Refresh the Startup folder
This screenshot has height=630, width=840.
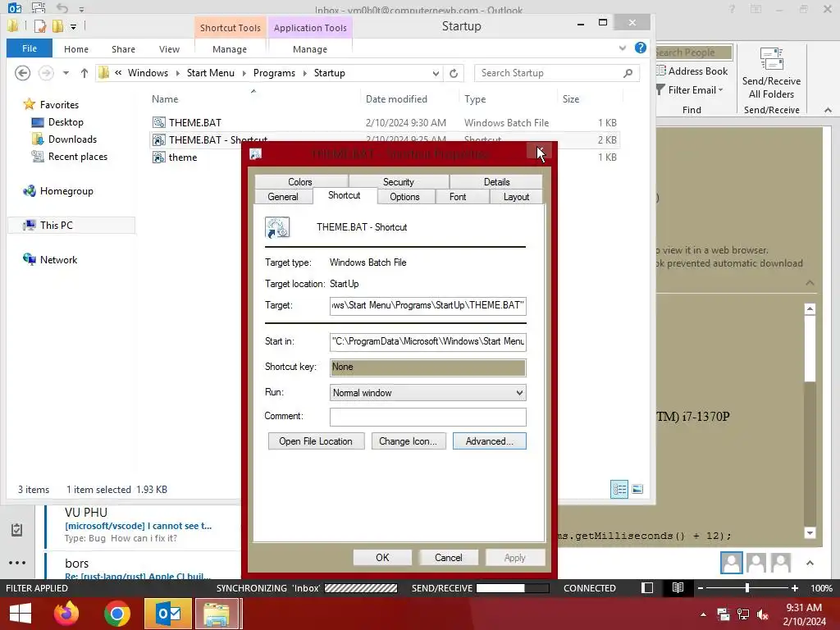click(x=454, y=73)
